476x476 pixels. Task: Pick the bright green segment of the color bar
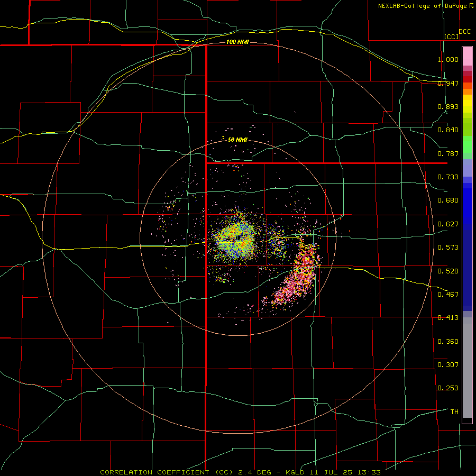click(x=467, y=144)
